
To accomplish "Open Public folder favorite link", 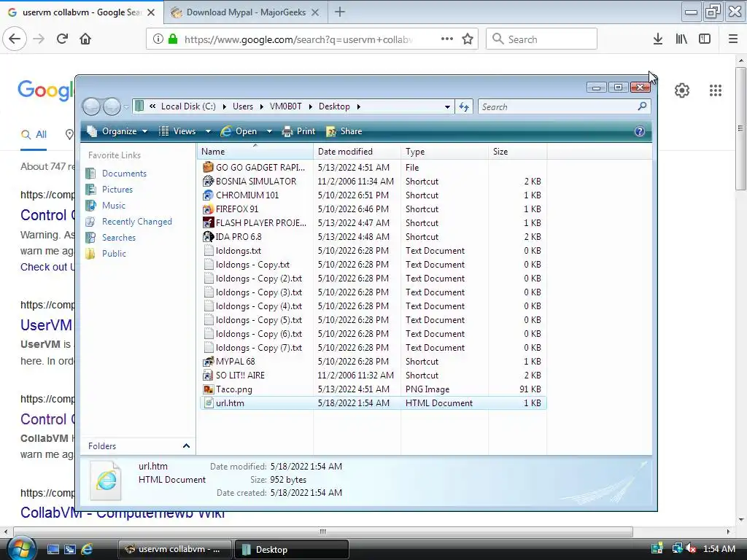I will pyautogui.click(x=114, y=253).
